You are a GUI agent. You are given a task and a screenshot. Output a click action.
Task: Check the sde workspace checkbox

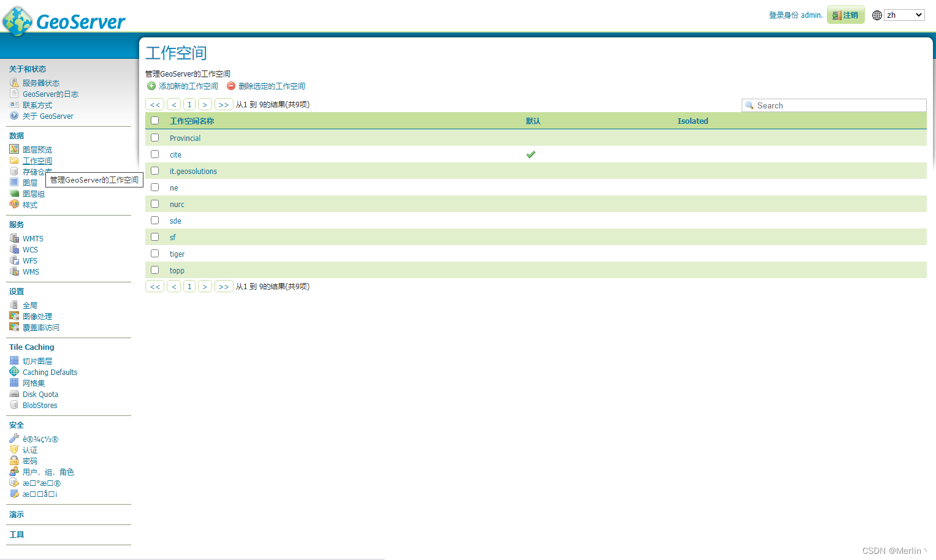(155, 221)
